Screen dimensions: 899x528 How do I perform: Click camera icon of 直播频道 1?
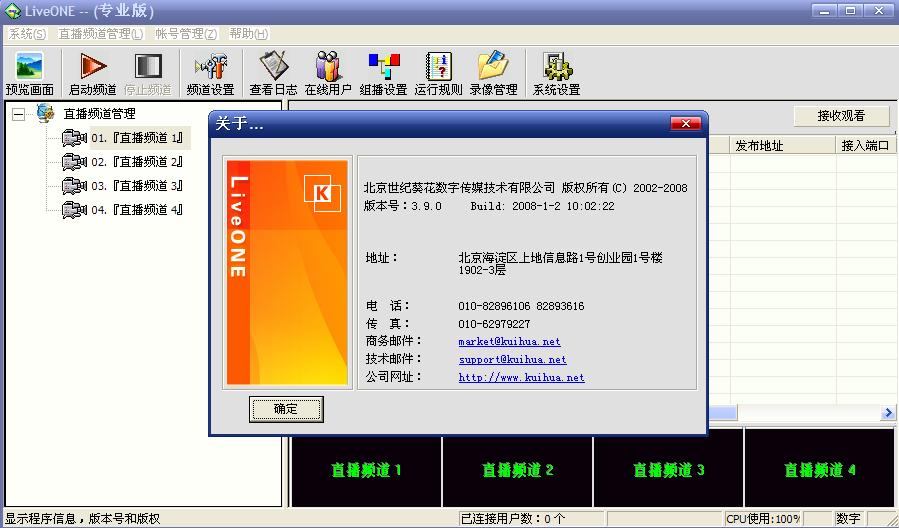point(75,138)
